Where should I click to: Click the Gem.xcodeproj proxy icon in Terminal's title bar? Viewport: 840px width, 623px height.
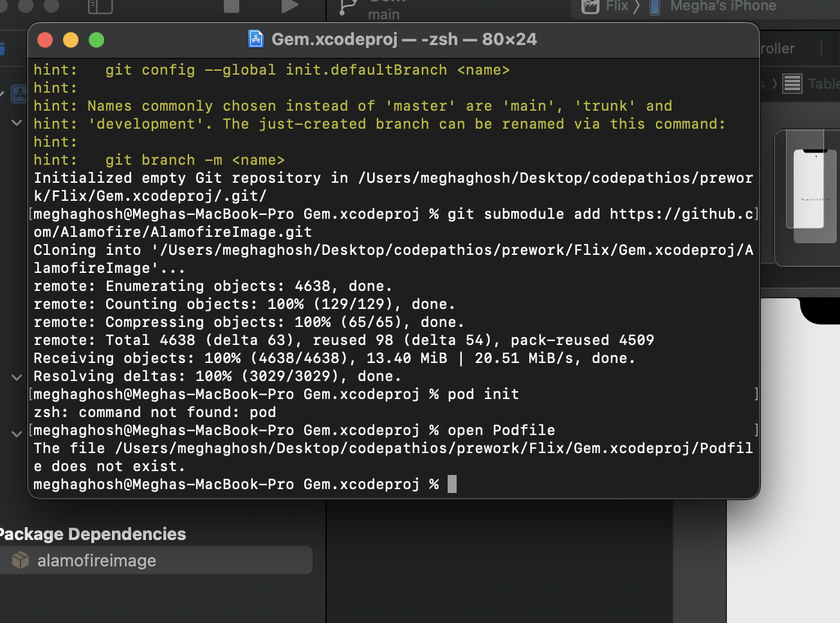pos(256,39)
